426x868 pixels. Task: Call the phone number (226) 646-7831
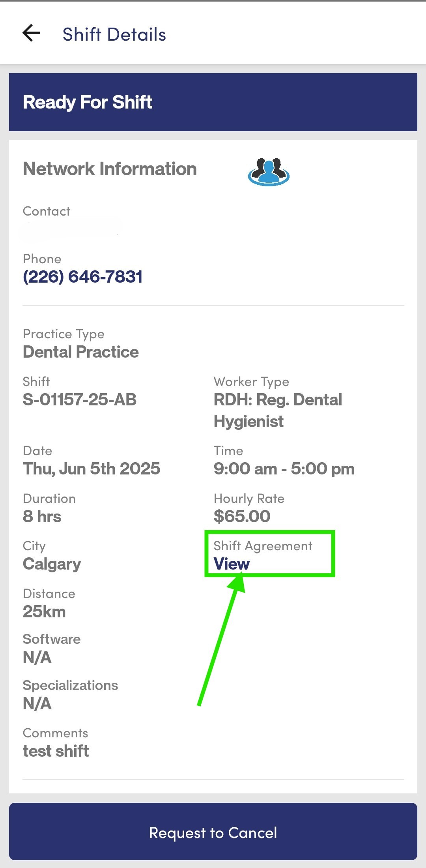point(82,277)
